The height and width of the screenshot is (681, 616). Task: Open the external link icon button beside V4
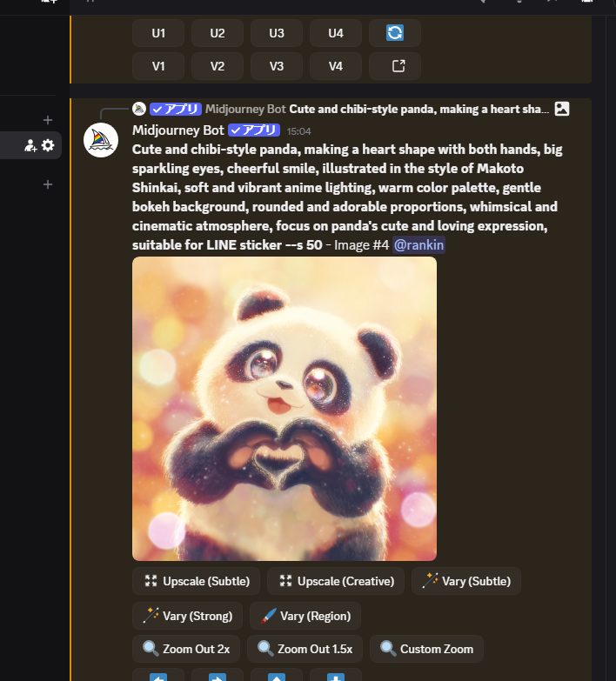coord(395,66)
